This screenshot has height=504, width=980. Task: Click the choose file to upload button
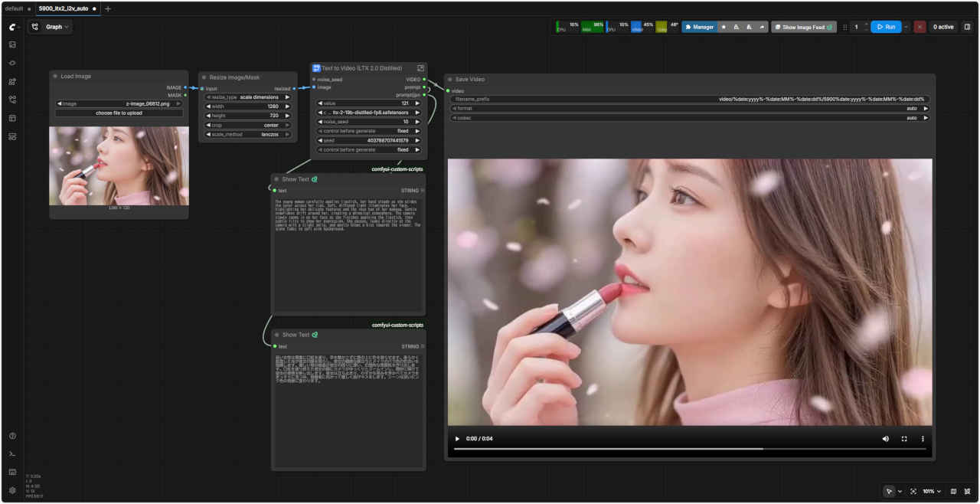click(x=119, y=113)
